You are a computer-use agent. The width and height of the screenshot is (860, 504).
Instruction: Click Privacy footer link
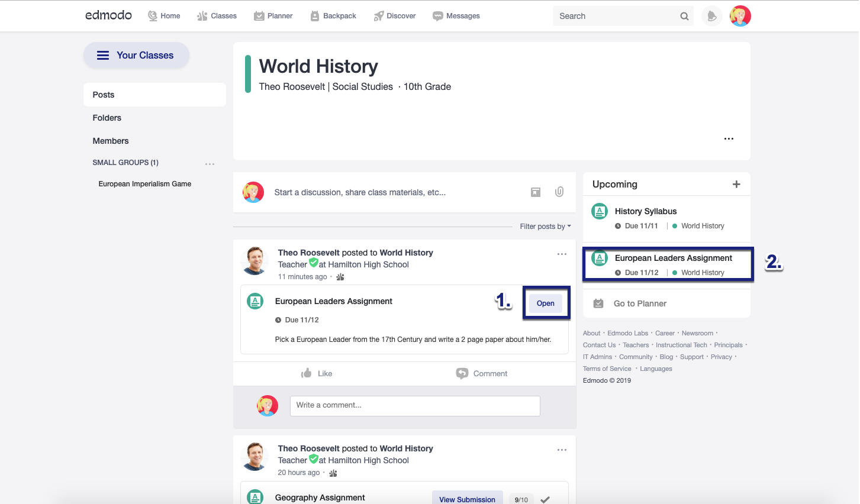point(722,357)
